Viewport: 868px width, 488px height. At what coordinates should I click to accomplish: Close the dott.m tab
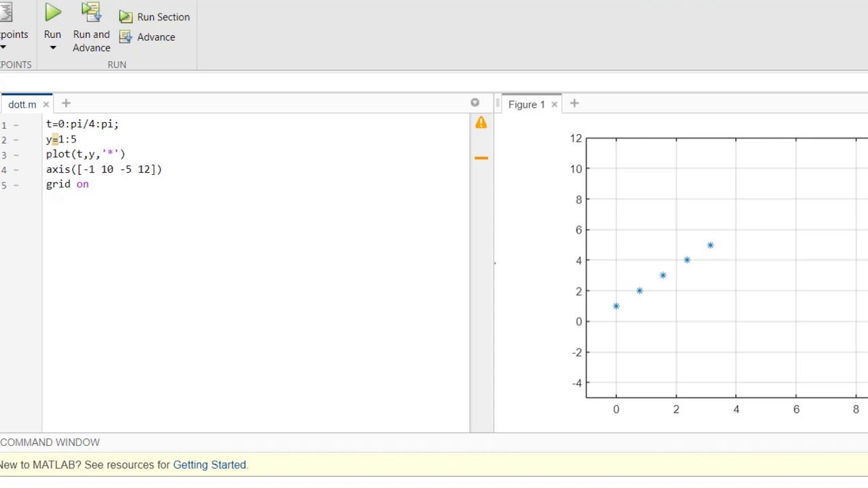(45, 104)
